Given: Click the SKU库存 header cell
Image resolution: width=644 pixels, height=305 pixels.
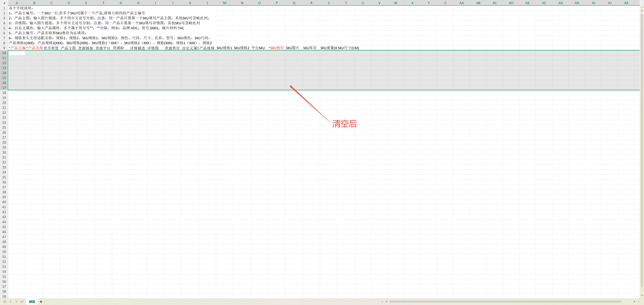Looking at the screenshot, I should tap(311, 48).
